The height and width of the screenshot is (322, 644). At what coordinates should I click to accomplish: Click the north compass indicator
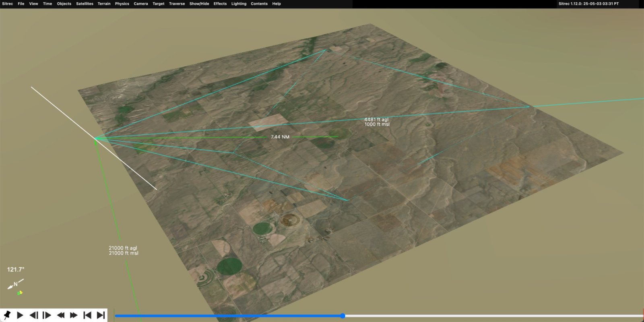click(15, 285)
